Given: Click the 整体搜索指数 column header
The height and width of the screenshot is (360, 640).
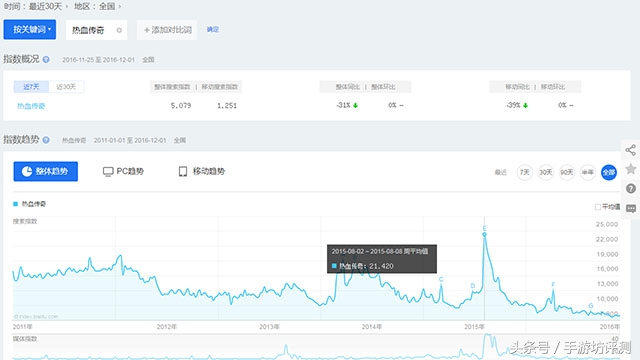Looking at the screenshot, I should click(x=172, y=87).
